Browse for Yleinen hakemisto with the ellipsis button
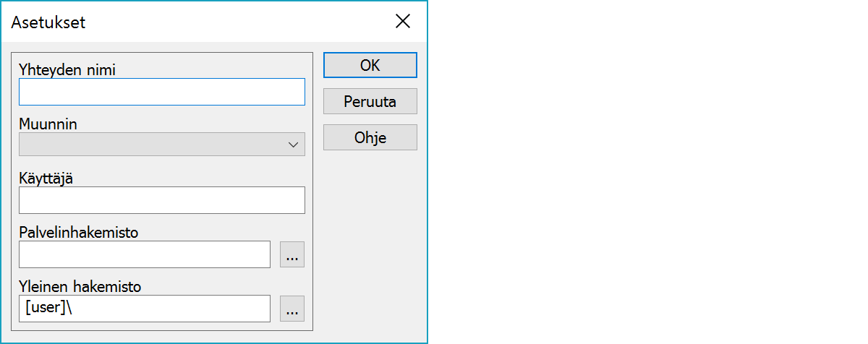 [292, 309]
